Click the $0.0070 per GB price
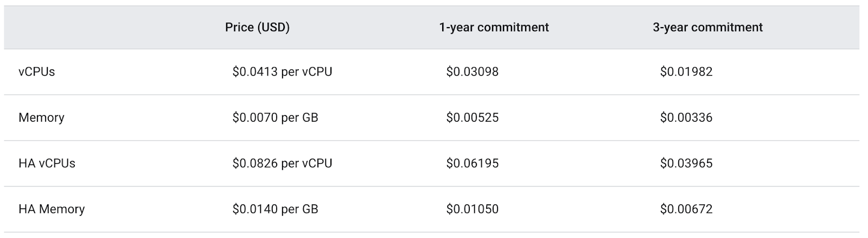 point(275,117)
